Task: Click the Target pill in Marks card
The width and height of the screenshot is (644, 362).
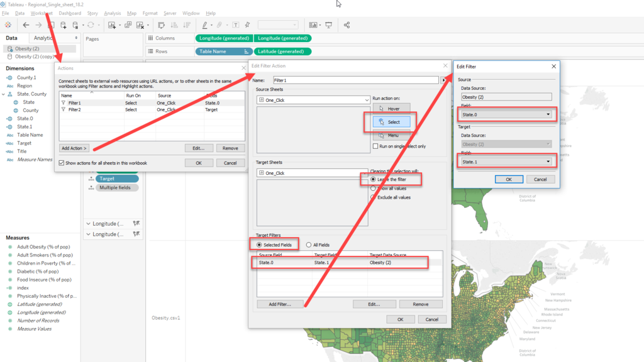Action: click(x=117, y=178)
